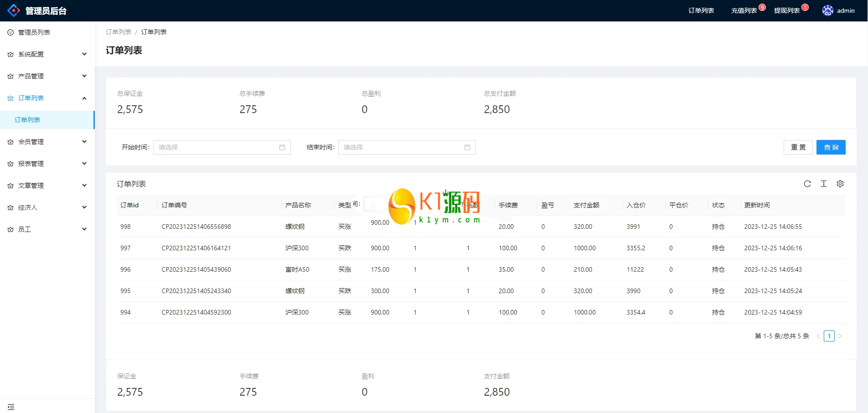Click the calendar icon in 开始时间 field
Viewport: 868px width, 413px height.
point(282,147)
